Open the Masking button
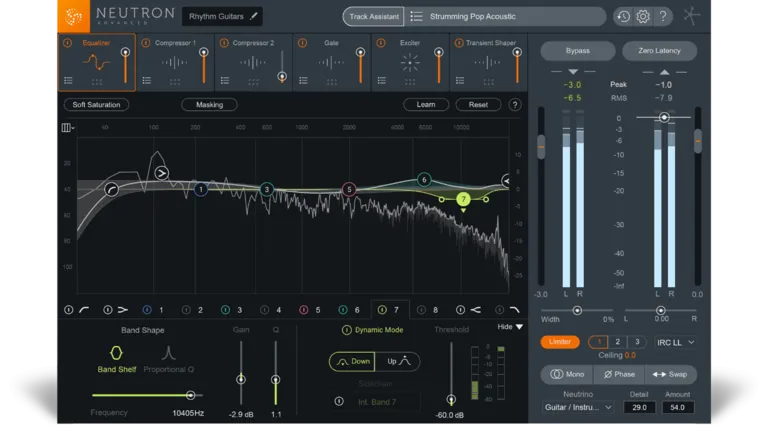 pyautogui.click(x=209, y=105)
